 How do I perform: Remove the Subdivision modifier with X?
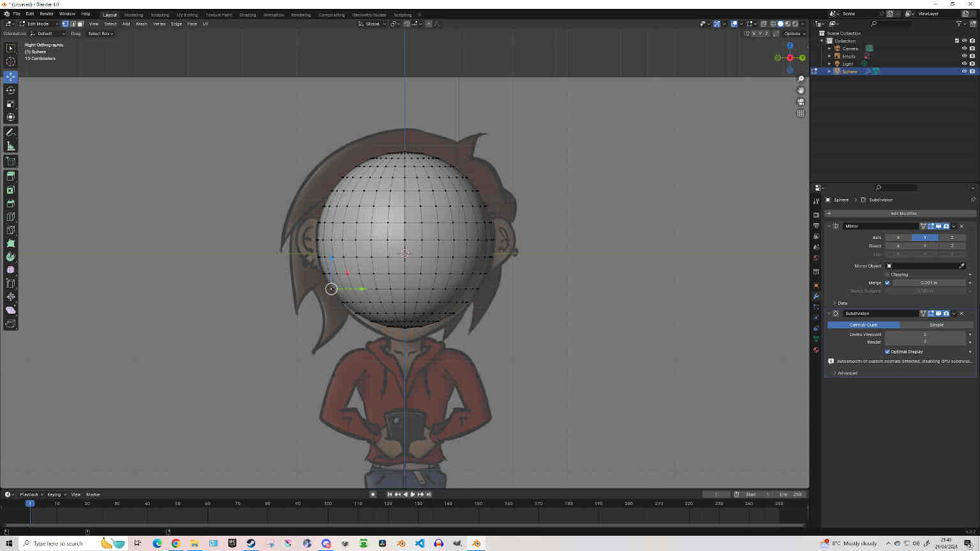coord(961,313)
